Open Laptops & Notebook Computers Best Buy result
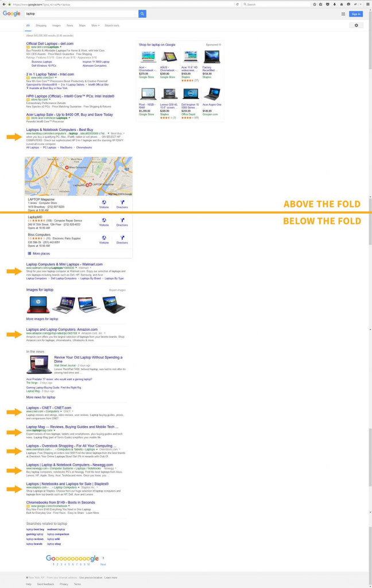This screenshot has height=588, width=372. [x=60, y=130]
